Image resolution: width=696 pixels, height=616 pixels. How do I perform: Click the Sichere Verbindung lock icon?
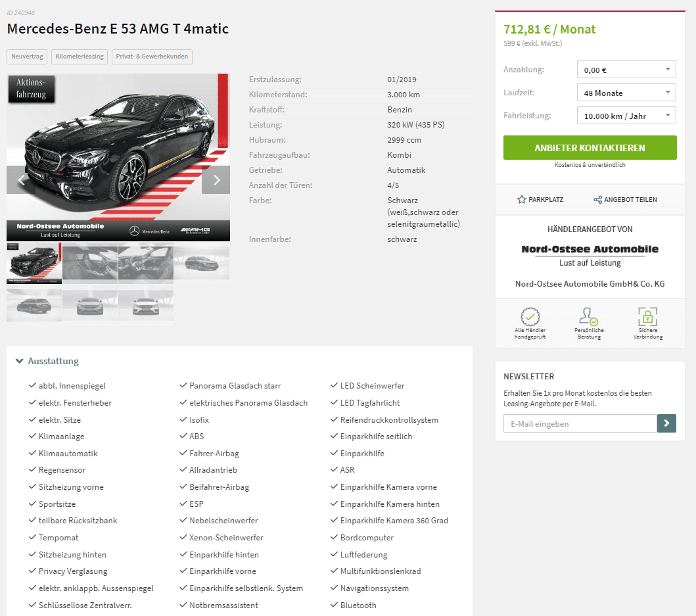(x=647, y=317)
